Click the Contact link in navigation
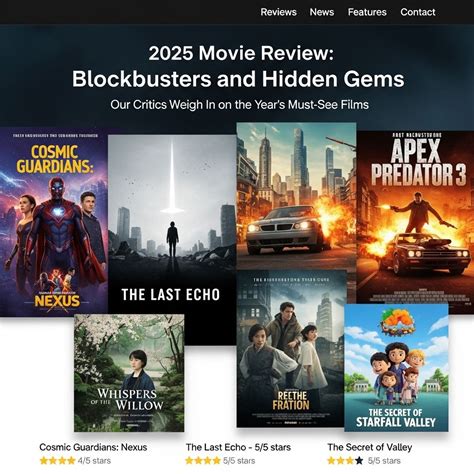This screenshot has width=474, height=474. [x=418, y=12]
